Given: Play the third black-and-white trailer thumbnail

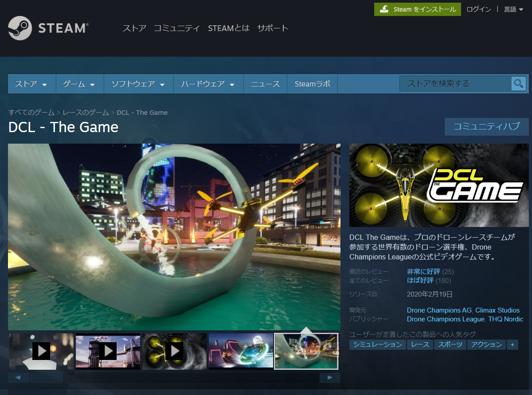Looking at the screenshot, I should click(x=174, y=351).
